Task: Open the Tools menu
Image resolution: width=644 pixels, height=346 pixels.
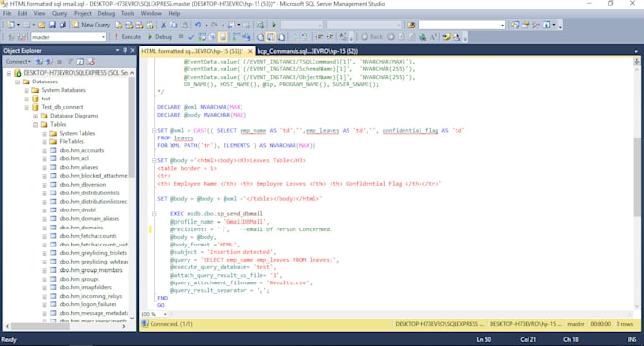Action: 127,13
